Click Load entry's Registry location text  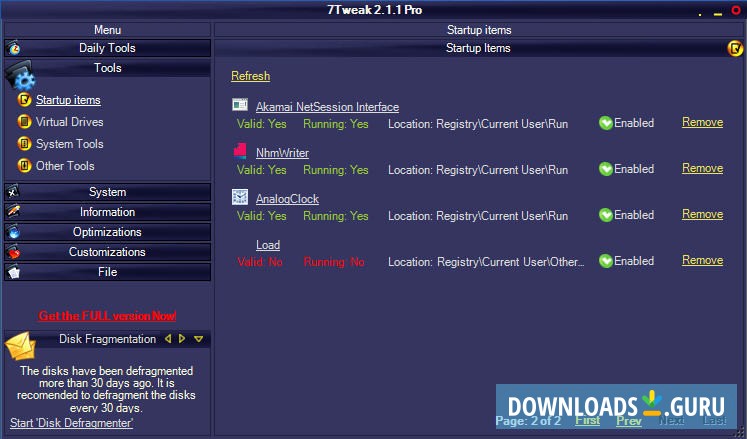[x=486, y=262]
